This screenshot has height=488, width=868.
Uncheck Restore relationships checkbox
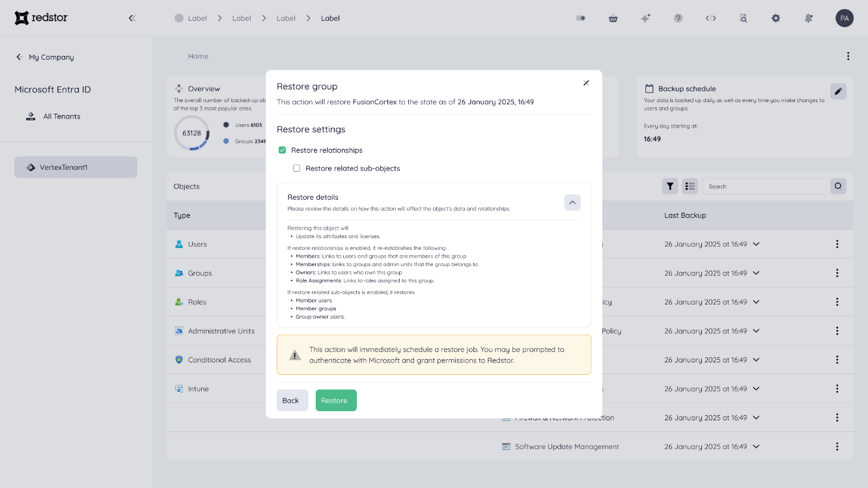point(282,150)
